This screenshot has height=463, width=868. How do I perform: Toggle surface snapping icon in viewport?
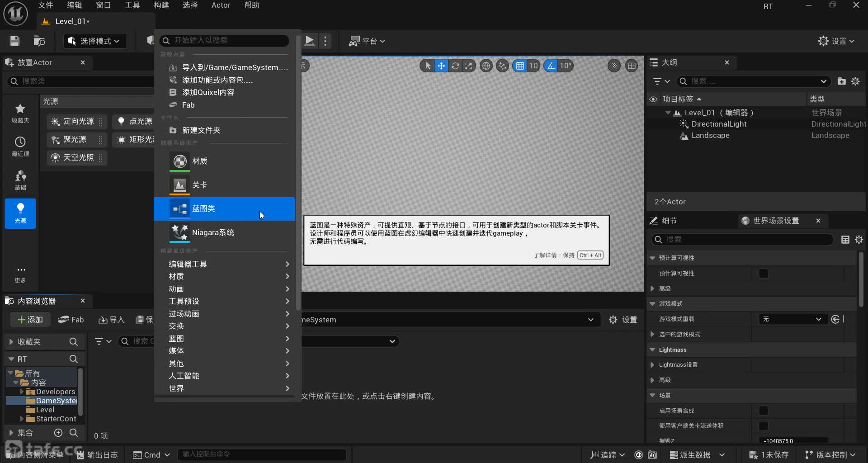(x=502, y=66)
